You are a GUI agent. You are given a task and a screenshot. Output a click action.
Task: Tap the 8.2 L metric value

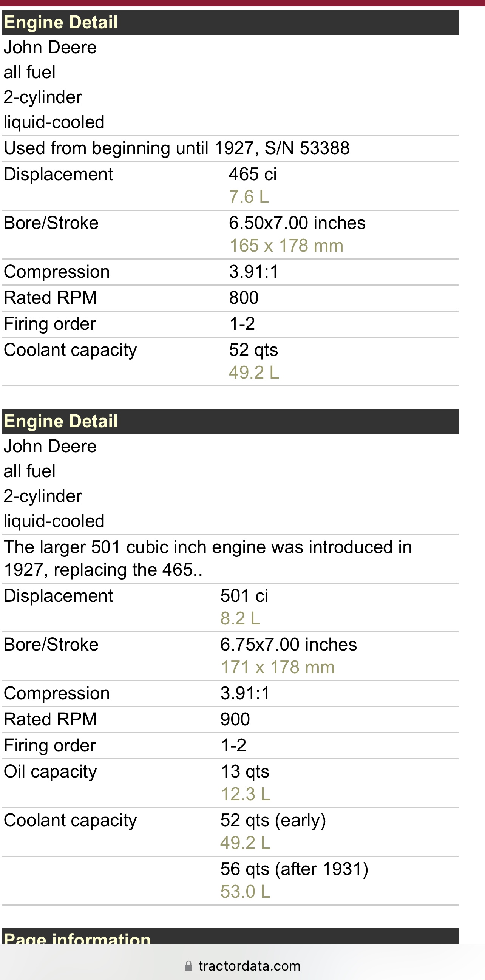click(240, 618)
